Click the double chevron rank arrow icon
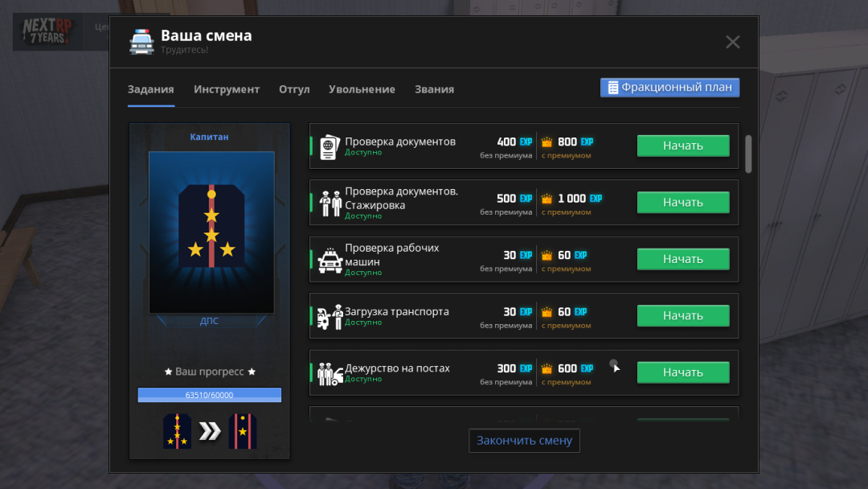 (x=210, y=432)
